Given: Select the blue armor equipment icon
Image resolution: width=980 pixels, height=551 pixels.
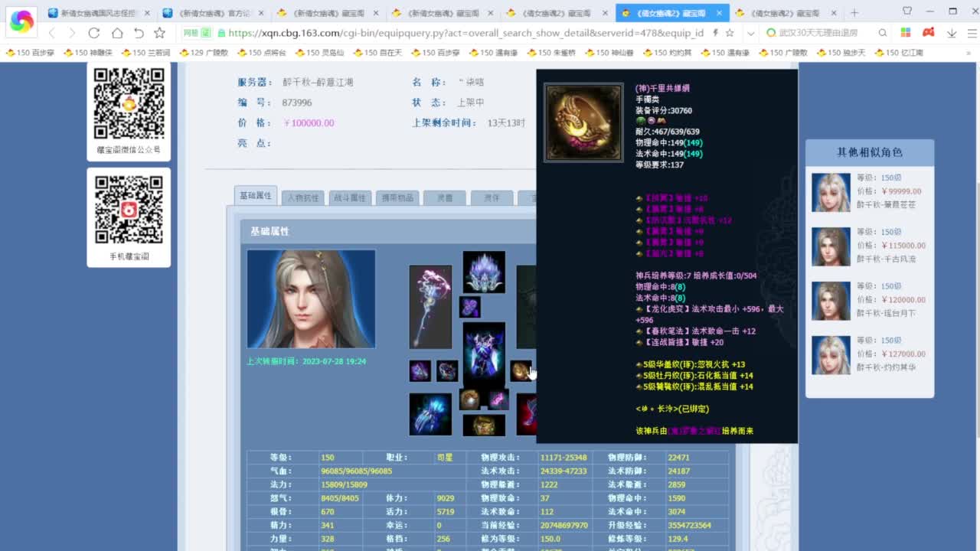Looking at the screenshot, I should click(484, 353).
